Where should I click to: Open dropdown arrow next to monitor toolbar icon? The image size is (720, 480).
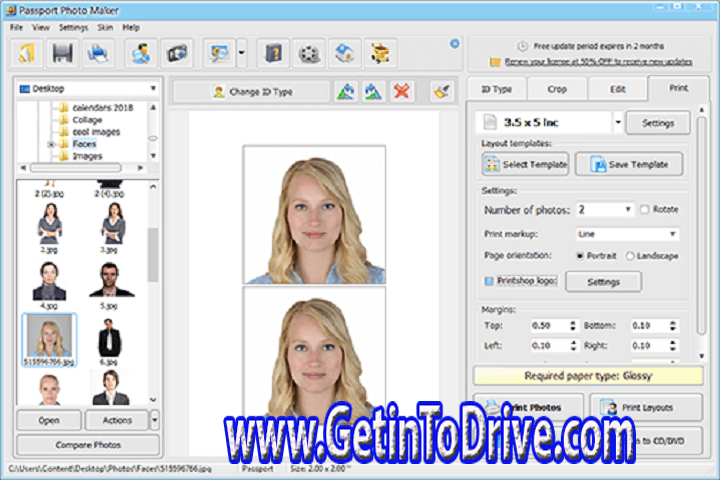pos(242,53)
